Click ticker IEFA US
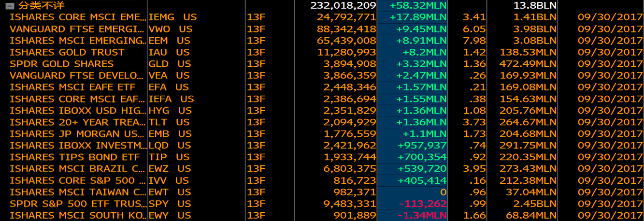 tap(172, 99)
